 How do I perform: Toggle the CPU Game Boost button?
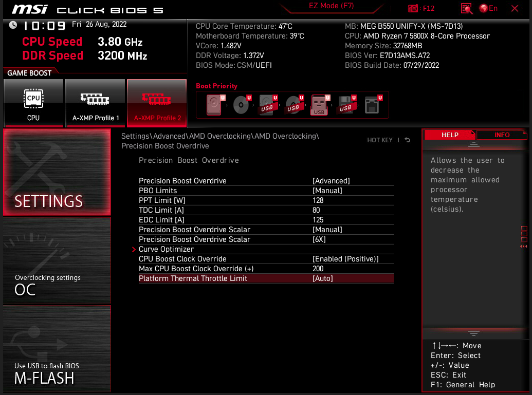point(33,103)
